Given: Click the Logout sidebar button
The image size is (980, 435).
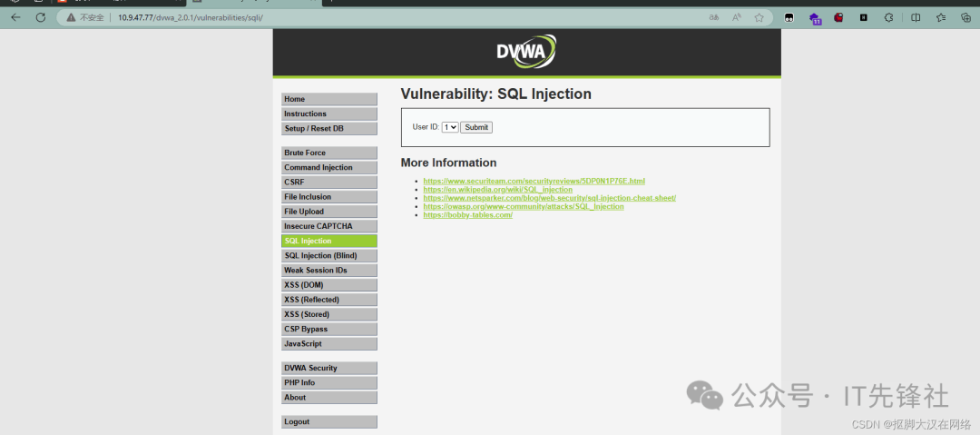Looking at the screenshot, I should tap(328, 421).
